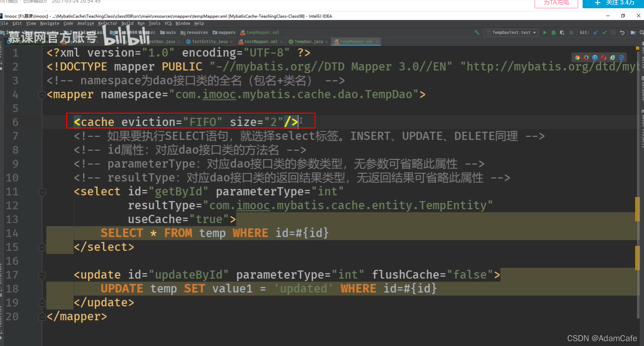Open the Build menu
The width and height of the screenshot is (644, 346).
coord(127,24)
